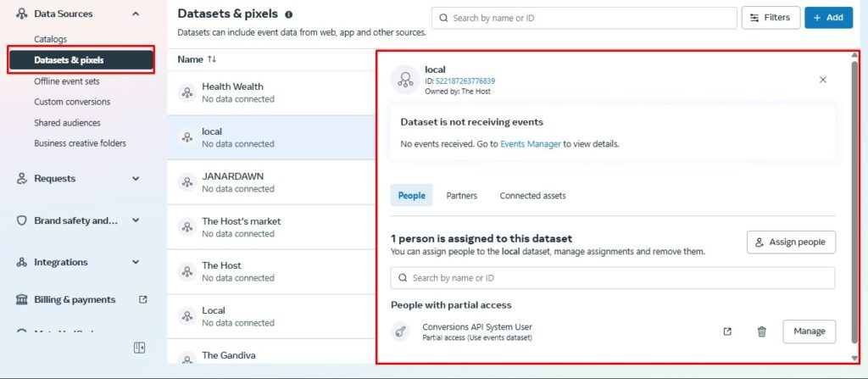
Task: Toggle the sidebar collapse panel icon
Action: [140, 348]
